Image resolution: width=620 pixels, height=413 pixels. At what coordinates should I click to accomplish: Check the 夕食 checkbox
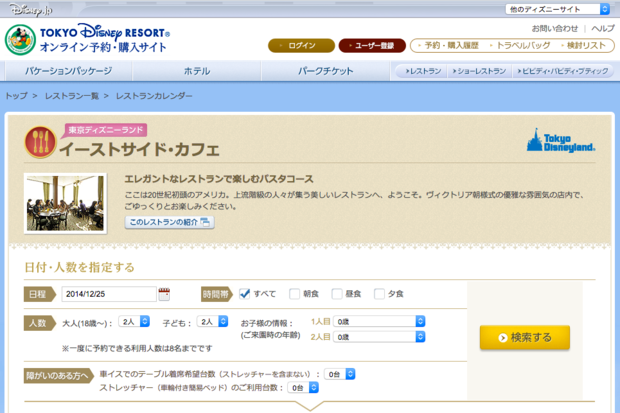[379, 294]
